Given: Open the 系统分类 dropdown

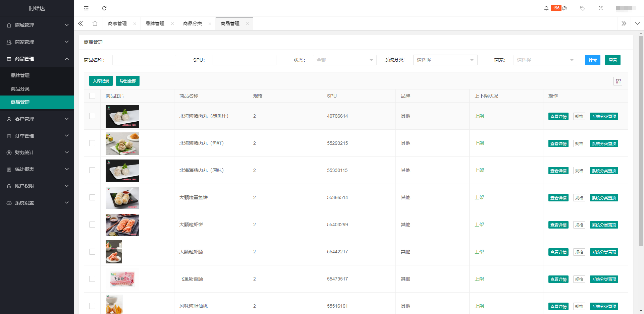Looking at the screenshot, I should (445, 60).
